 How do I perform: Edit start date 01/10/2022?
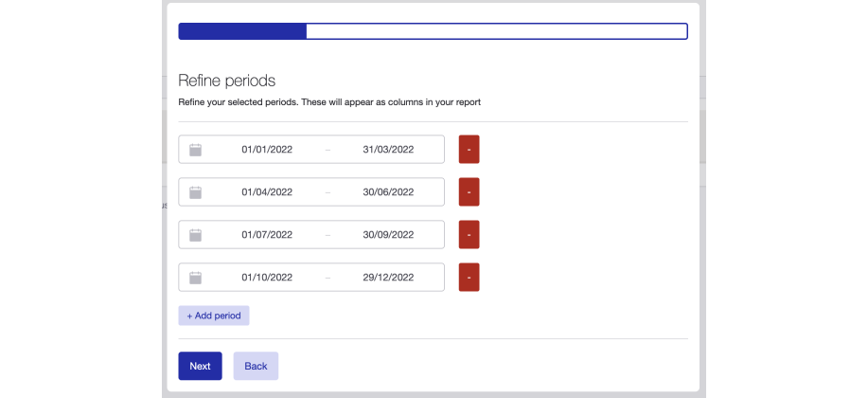267,278
